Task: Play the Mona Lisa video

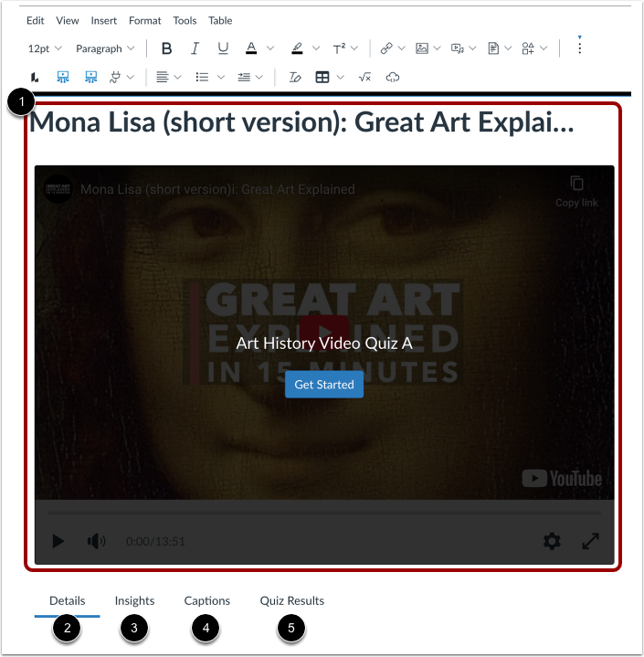Action: click(58, 541)
